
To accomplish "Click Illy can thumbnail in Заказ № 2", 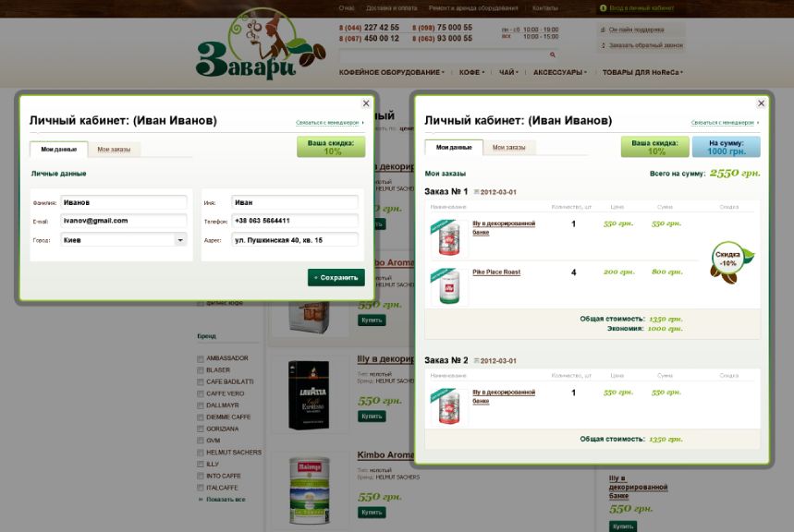I will pyautogui.click(x=448, y=407).
